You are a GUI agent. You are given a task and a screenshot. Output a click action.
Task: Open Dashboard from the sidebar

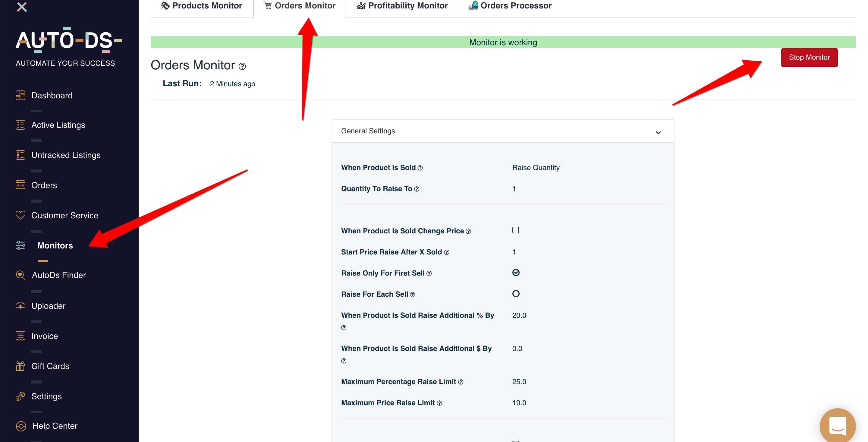[52, 95]
